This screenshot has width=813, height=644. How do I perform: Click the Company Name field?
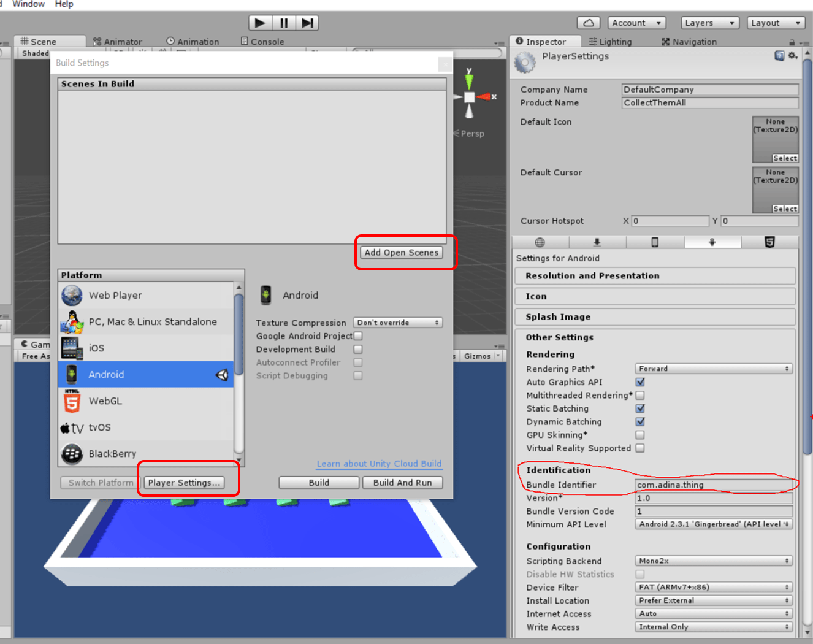click(710, 90)
